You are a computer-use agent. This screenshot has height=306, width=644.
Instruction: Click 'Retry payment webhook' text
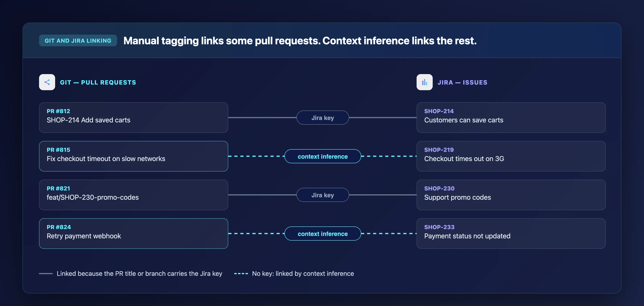(84, 236)
